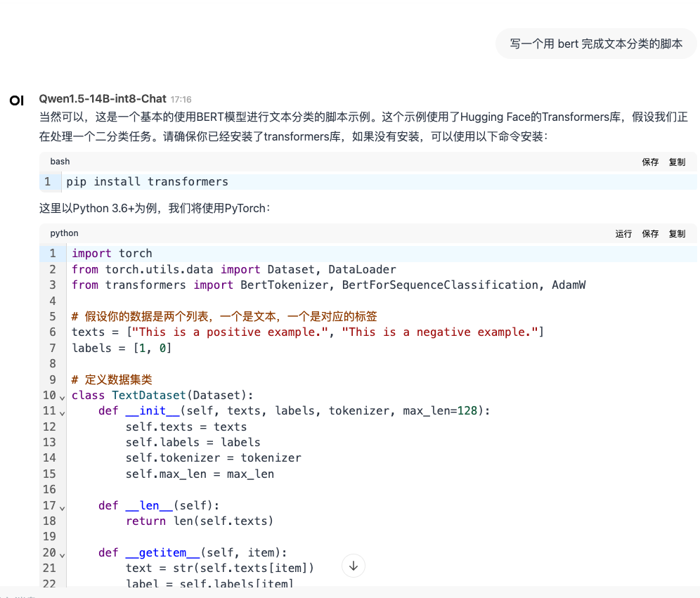
Task: Click the self.tokenizer = tokenizer line
Action: pos(214,458)
